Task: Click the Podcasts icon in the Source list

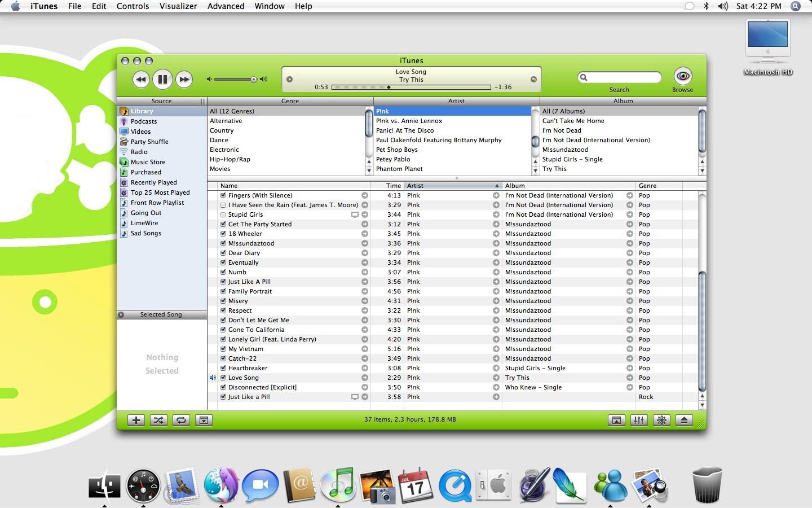Action: pyautogui.click(x=124, y=121)
